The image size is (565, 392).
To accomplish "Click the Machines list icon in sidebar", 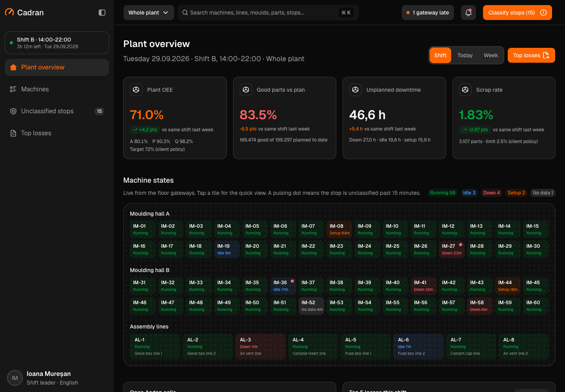I will pyautogui.click(x=13, y=89).
